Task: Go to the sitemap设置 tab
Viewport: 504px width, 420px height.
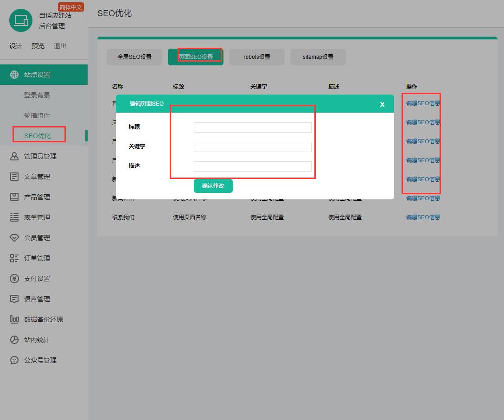Action: (318, 57)
